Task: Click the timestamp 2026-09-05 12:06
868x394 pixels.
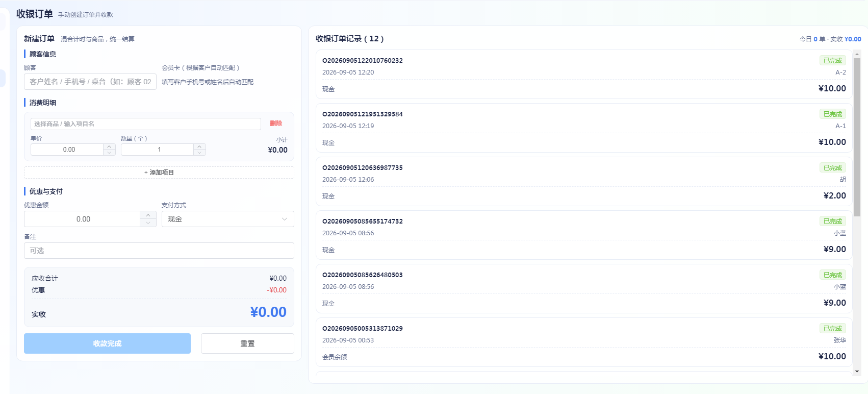Action: pos(348,180)
